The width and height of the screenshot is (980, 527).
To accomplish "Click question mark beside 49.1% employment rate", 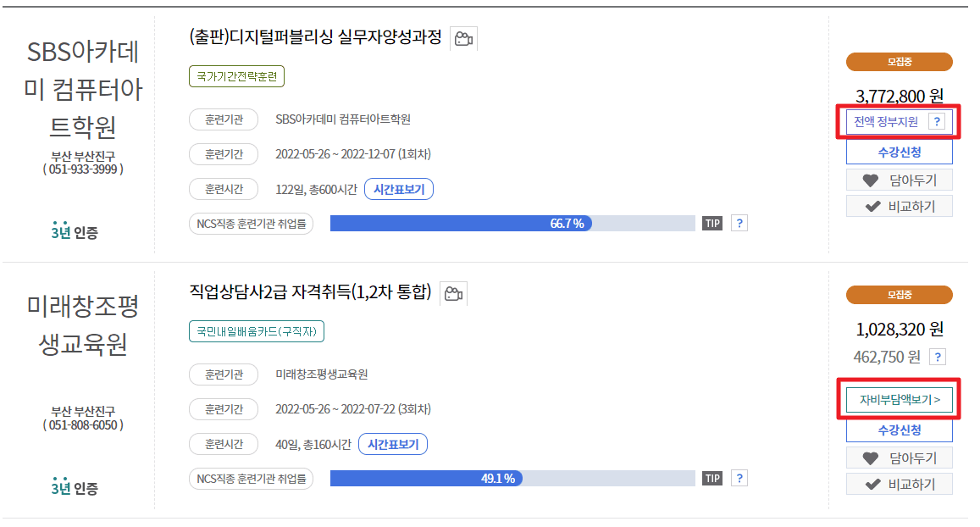I will pos(738,478).
